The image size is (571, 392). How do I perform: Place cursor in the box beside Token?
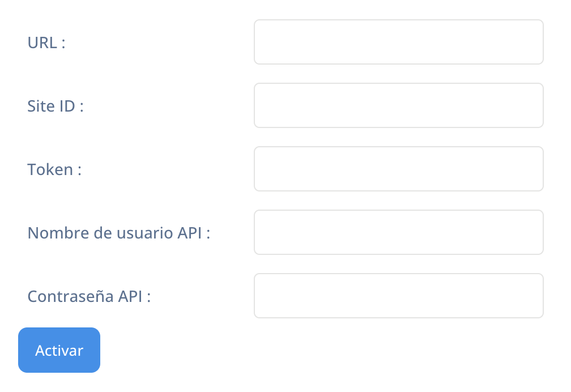point(399,169)
